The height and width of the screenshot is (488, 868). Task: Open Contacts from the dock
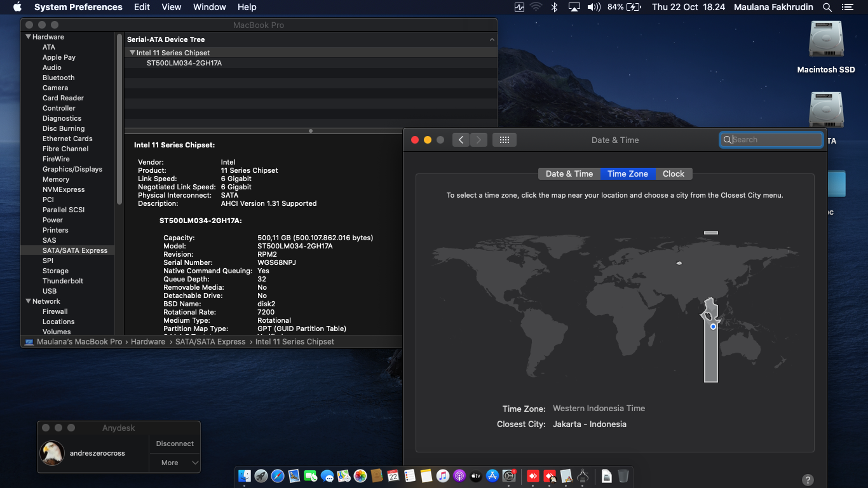[377, 476]
